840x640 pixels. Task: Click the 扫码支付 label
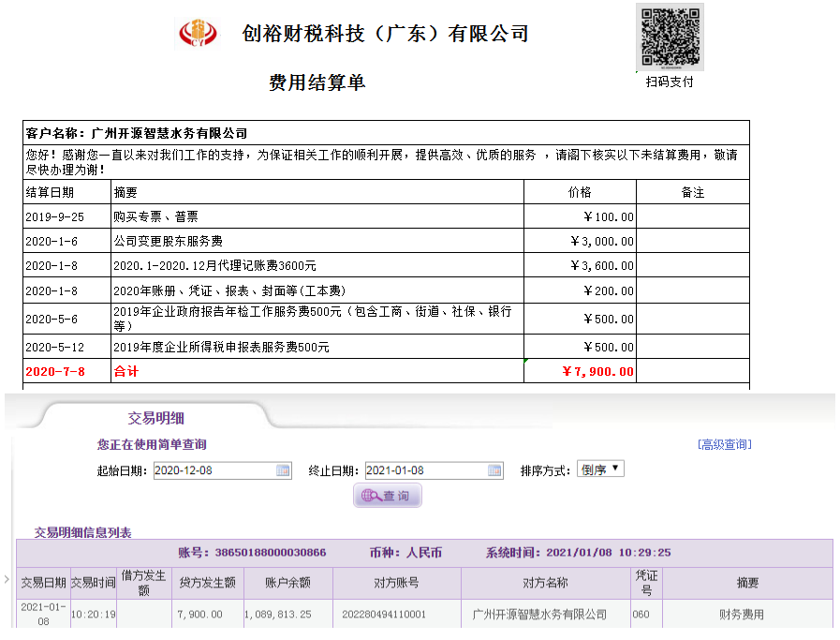[670, 82]
